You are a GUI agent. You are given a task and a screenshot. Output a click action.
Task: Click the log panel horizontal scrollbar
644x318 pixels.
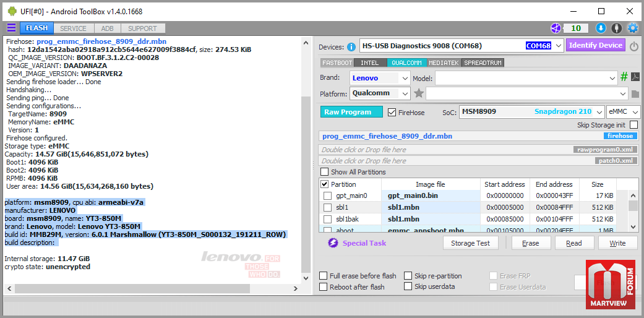click(x=131, y=289)
